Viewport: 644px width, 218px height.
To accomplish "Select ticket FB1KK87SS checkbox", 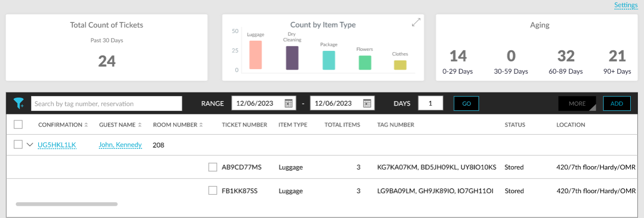I will click(x=213, y=191).
